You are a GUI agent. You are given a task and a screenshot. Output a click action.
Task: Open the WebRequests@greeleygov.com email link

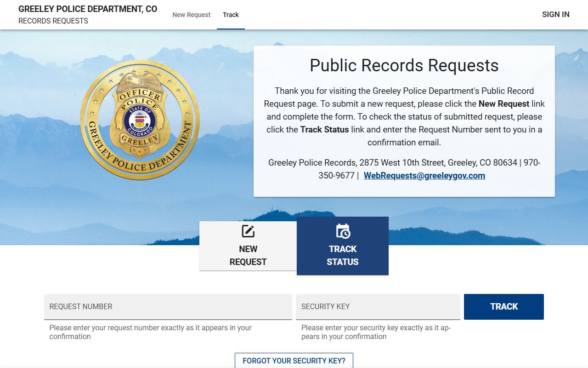coord(424,175)
